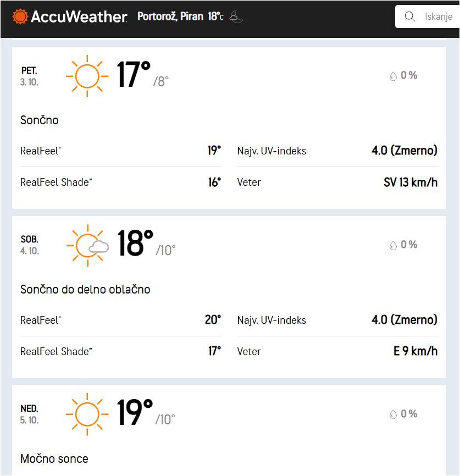Click the raindrop icon on Saturday card

[x=393, y=246]
